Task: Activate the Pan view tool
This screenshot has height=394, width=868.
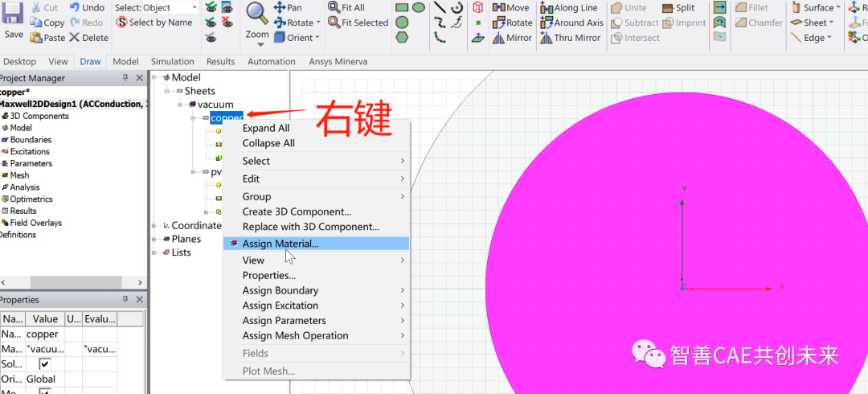Action: click(288, 8)
